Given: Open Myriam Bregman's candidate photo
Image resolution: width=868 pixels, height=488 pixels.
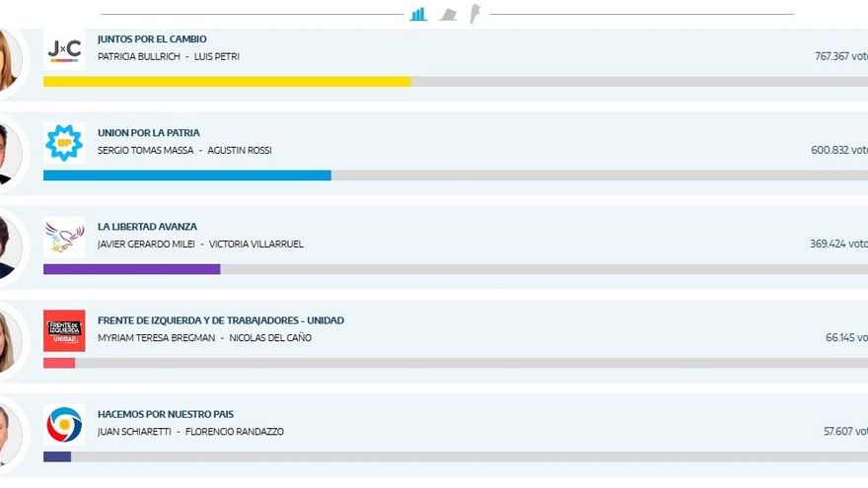Looking at the screenshot, I should 10,341.
